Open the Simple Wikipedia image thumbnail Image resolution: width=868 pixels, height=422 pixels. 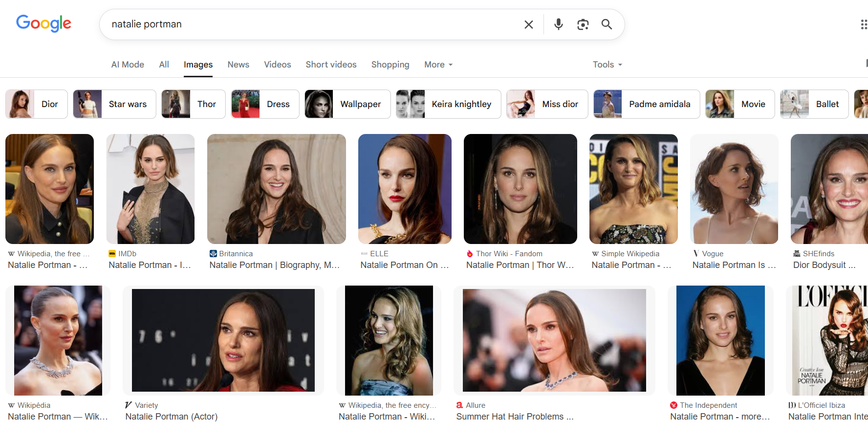[x=633, y=189]
